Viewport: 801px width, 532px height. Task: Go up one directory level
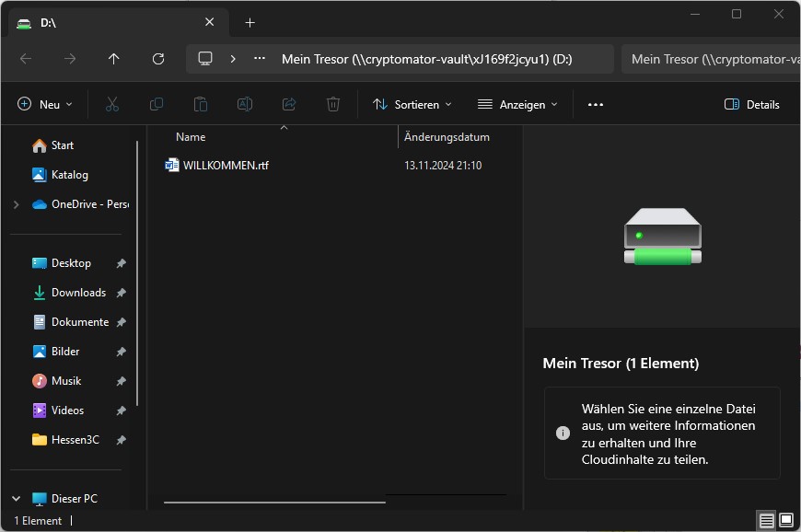point(114,59)
